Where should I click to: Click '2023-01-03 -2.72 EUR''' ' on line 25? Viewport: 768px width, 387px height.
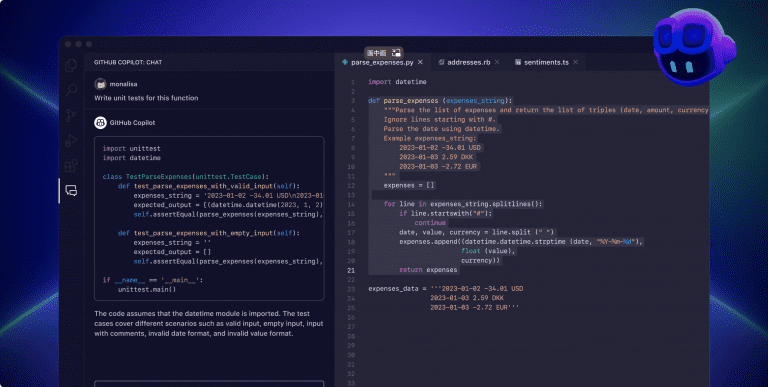click(475, 308)
